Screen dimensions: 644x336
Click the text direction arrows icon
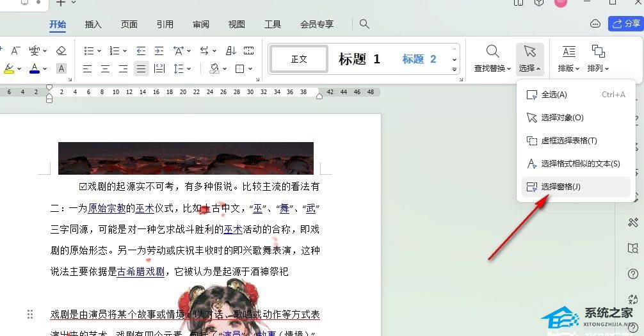point(204,51)
